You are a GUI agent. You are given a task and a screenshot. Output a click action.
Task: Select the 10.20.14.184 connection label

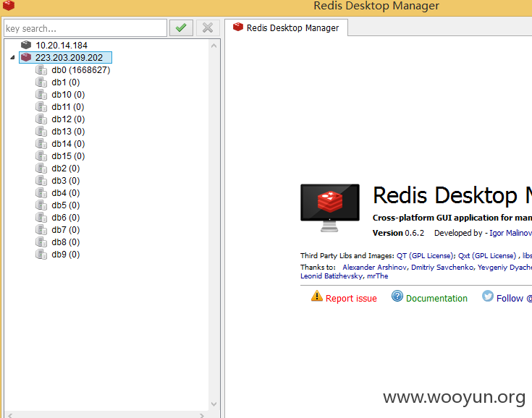click(x=62, y=45)
